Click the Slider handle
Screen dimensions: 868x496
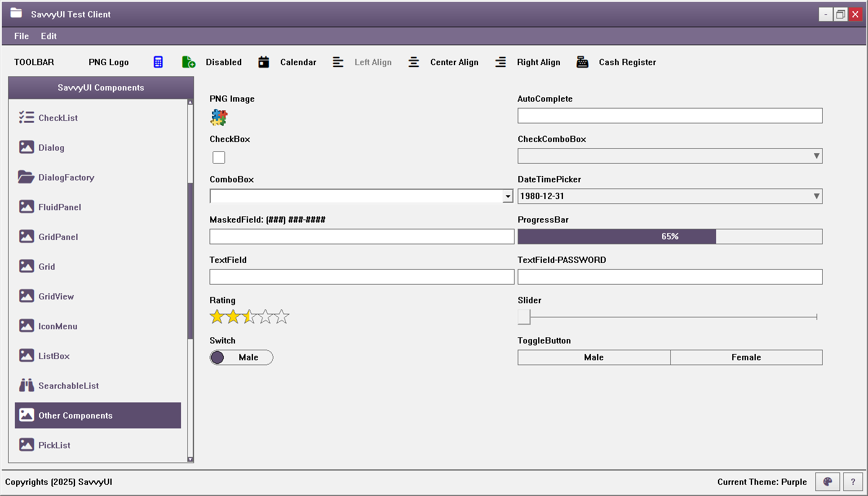point(524,317)
